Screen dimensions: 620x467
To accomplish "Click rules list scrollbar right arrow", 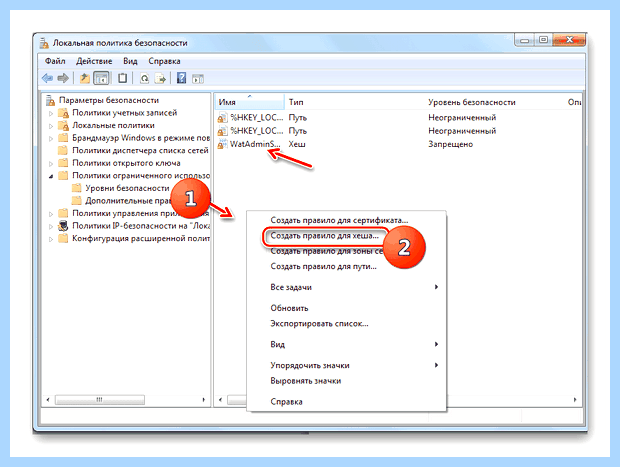I will click(575, 400).
